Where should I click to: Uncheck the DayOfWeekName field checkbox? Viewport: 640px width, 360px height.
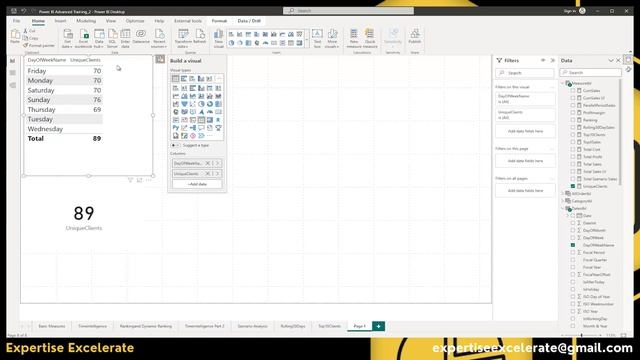click(573, 245)
